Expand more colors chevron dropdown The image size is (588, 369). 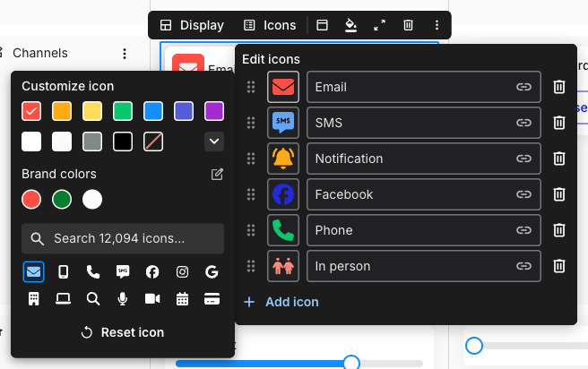pyautogui.click(x=214, y=142)
